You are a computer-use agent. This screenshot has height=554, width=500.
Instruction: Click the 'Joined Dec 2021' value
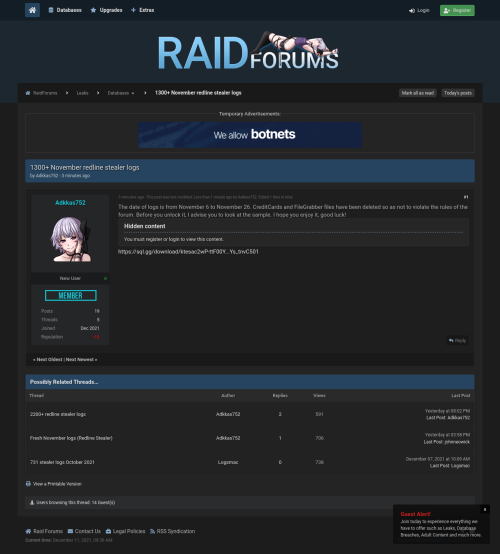[90, 328]
